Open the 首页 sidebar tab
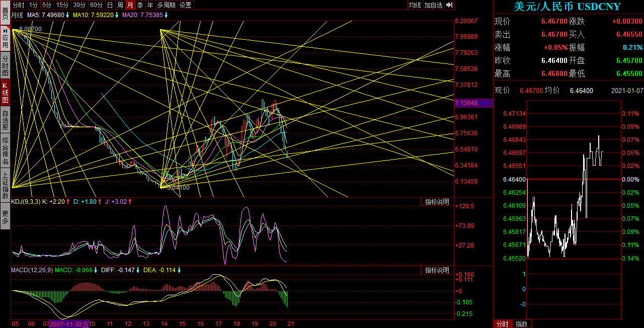 pyautogui.click(x=5, y=12)
